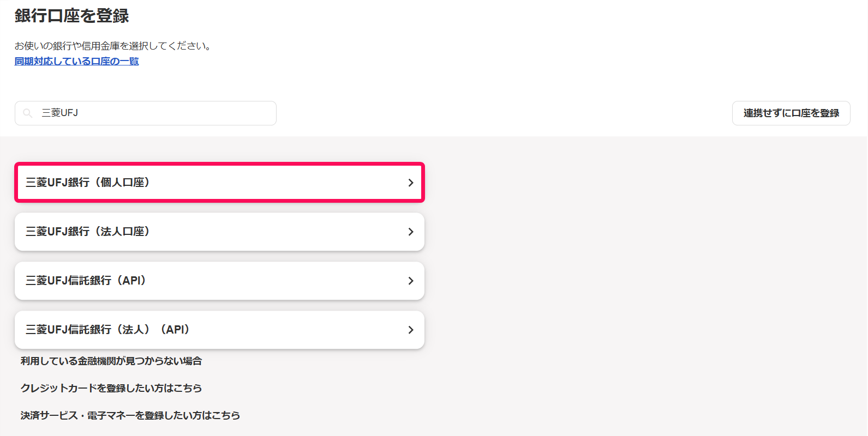
Task: Click the 三菱UFJ text inside search box
Action: coord(60,113)
